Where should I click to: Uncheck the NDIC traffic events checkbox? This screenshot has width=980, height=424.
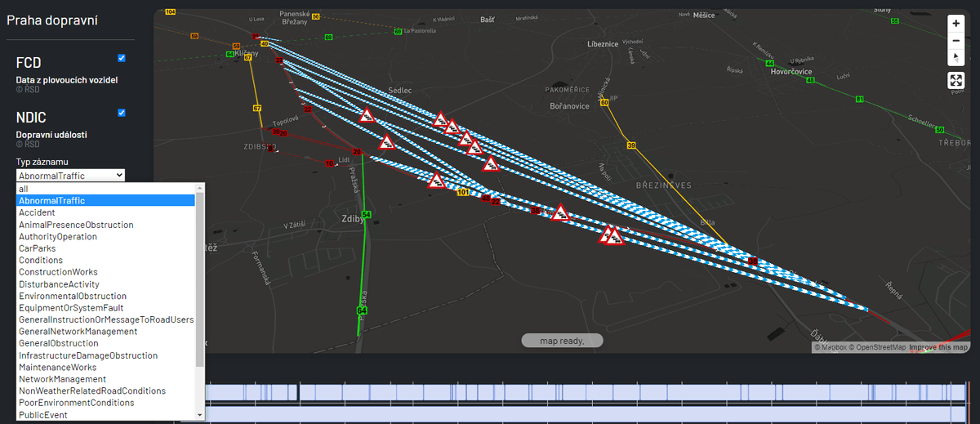122,113
